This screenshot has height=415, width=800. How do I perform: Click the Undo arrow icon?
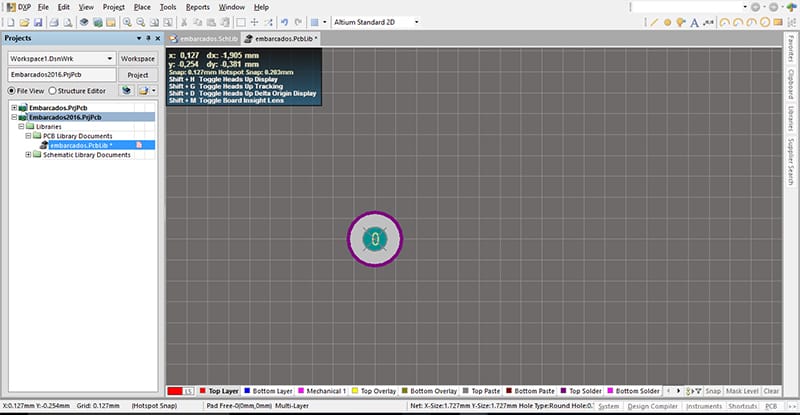284,21
